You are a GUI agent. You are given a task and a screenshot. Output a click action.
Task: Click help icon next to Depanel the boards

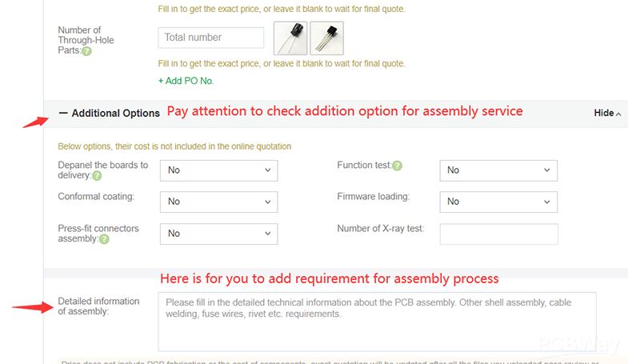[97, 176]
